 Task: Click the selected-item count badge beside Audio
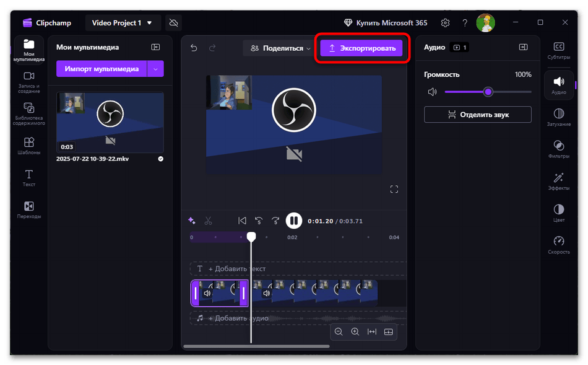(x=459, y=47)
